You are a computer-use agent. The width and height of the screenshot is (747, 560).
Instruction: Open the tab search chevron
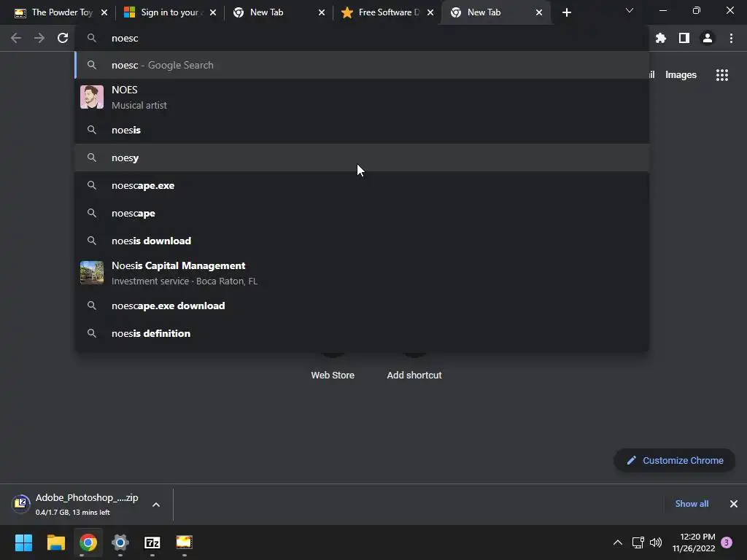[629, 10]
